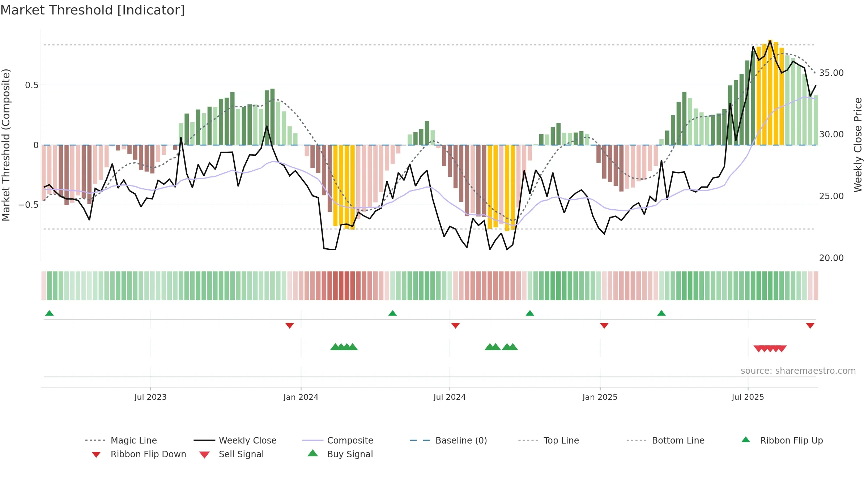Click the source: sharemaestro.com text

(798, 371)
